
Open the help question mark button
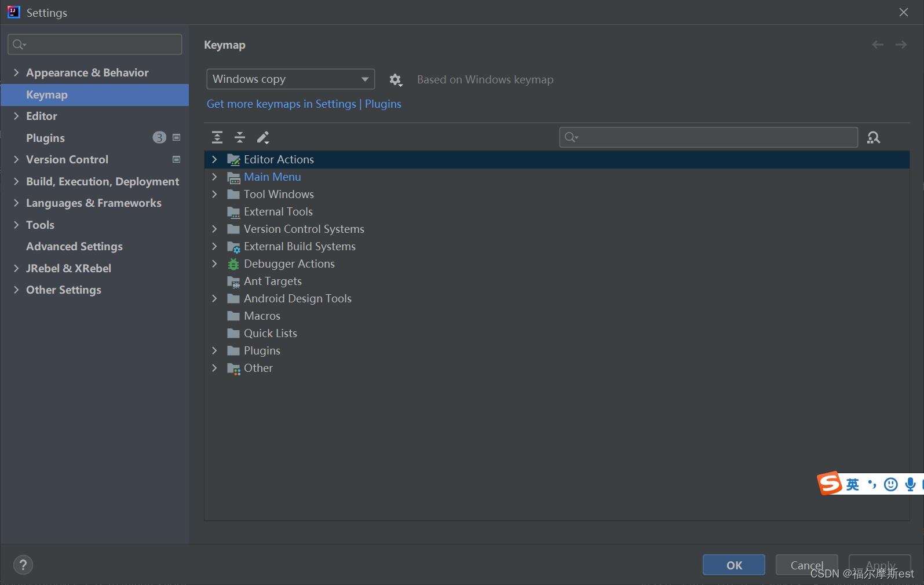23,565
